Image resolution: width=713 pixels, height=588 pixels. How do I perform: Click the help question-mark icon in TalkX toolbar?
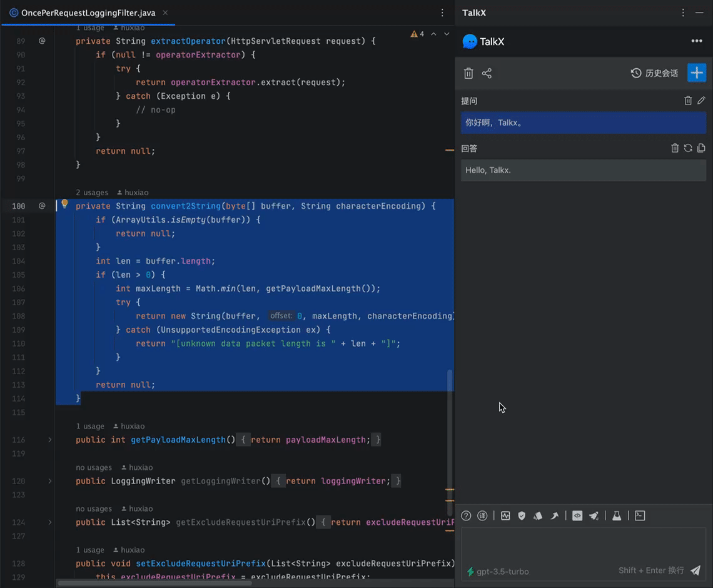tap(466, 515)
